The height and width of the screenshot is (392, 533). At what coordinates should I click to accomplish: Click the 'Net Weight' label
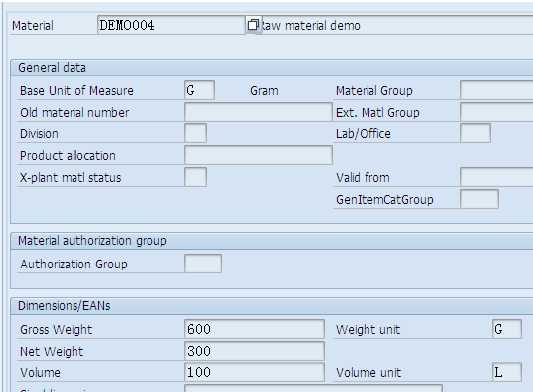[51, 352]
